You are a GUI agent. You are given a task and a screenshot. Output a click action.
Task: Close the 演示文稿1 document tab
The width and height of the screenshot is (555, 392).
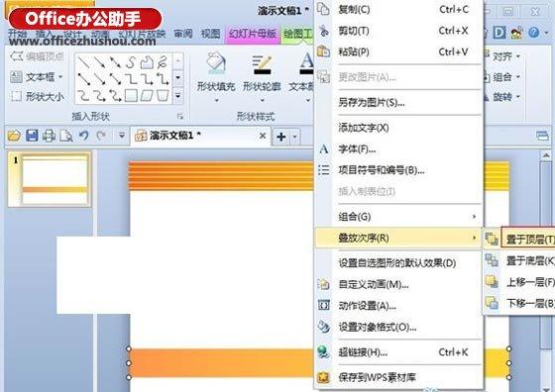click(263, 136)
